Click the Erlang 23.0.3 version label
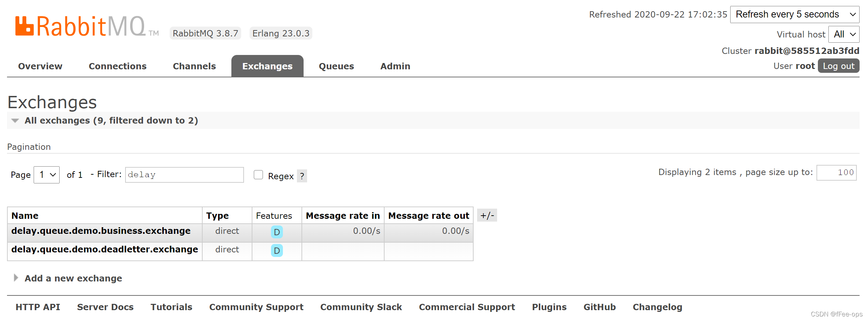 click(281, 33)
